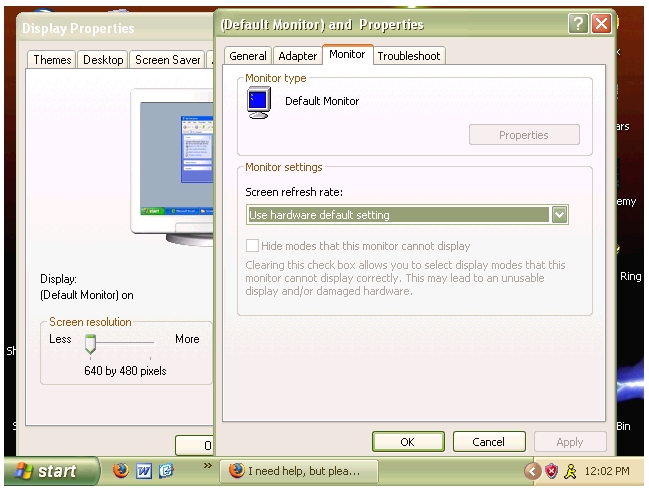Open Internet Explorer from Quick Launch

click(165, 471)
